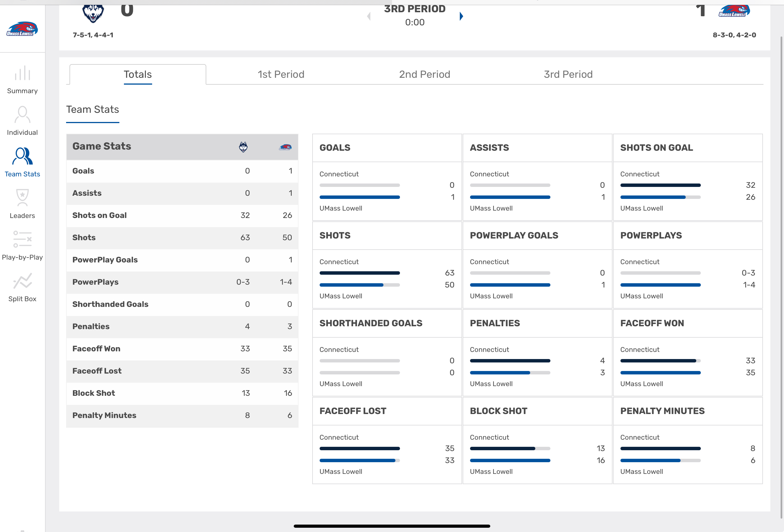
Task: Click the POWERPLAYS card title
Action: coord(651,235)
